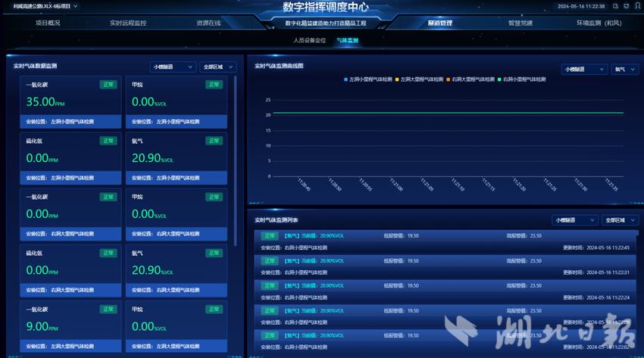Click the 35.00 PPM carbon monoxide reading
Screen dimensions: 644x358
coord(45,101)
